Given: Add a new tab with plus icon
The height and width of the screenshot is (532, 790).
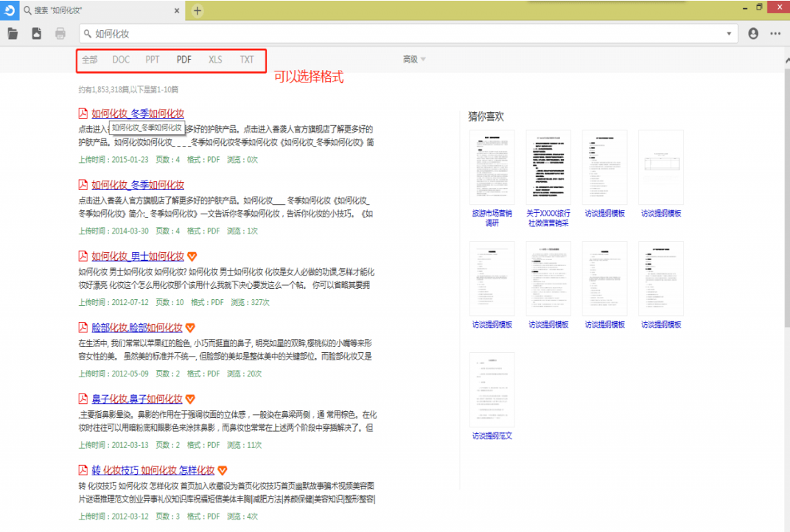Looking at the screenshot, I should pos(197,11).
